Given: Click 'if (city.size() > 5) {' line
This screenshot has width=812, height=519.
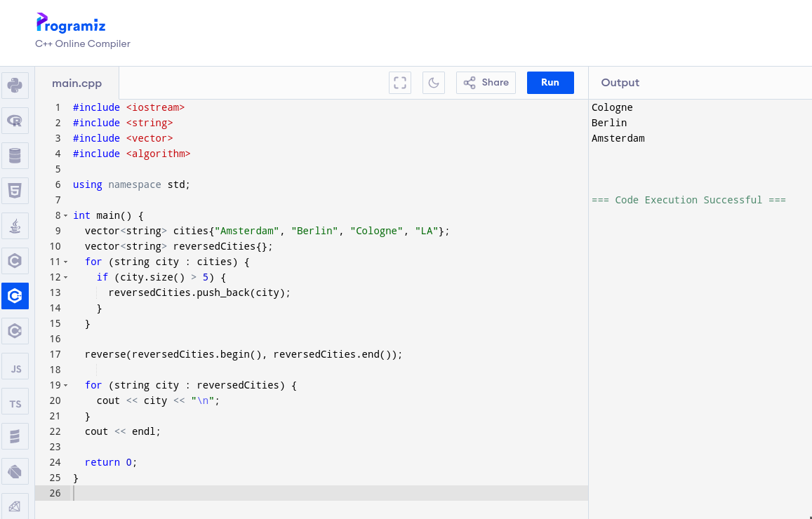Looking at the screenshot, I should coord(161,277).
